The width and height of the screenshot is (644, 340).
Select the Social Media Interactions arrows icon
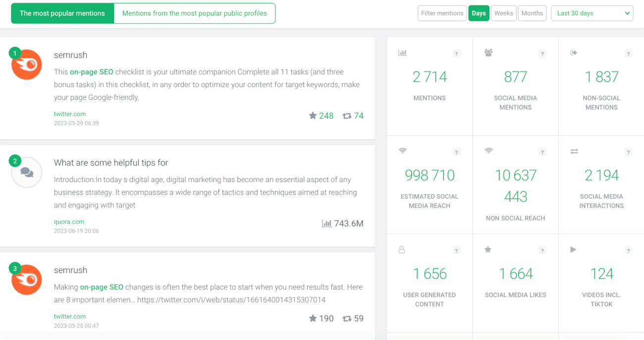point(574,151)
